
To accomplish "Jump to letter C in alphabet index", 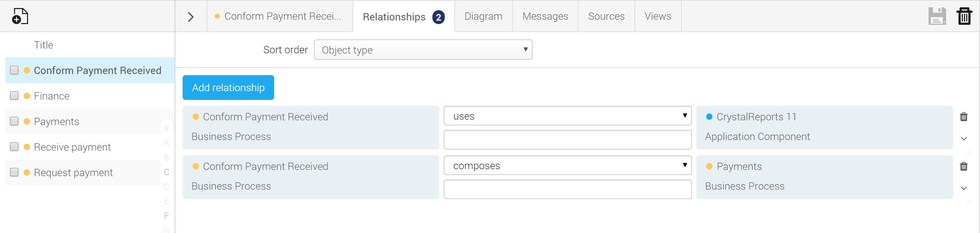I will pyautogui.click(x=166, y=172).
